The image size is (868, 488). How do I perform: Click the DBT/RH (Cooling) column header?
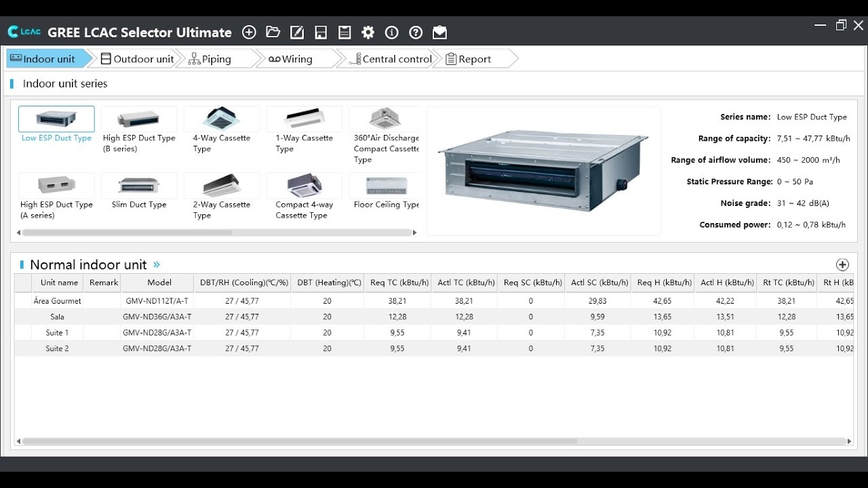pos(243,283)
